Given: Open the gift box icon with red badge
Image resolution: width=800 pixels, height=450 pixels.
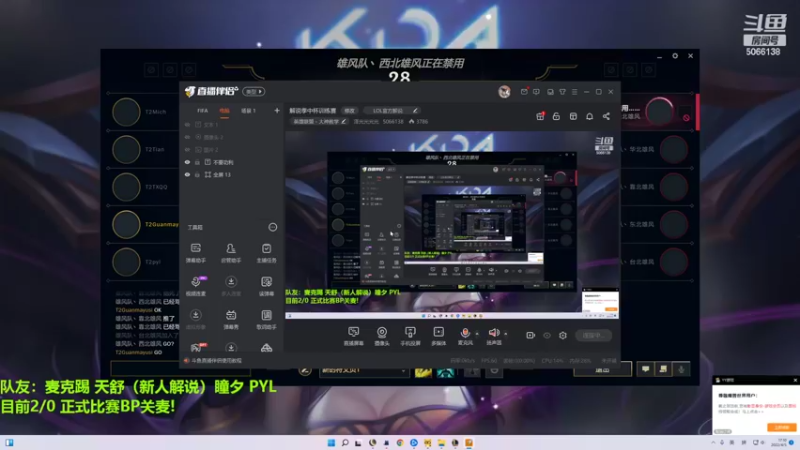Looking at the screenshot, I should (x=540, y=116).
